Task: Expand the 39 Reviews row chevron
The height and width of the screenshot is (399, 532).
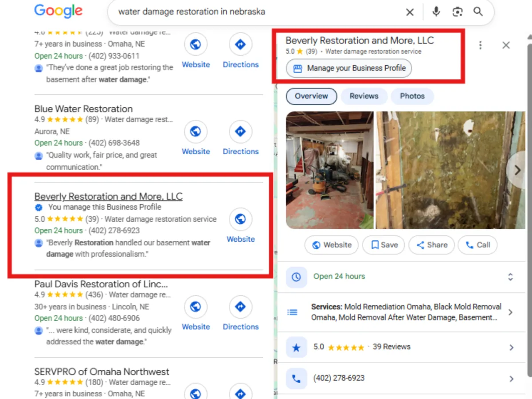Action: coord(511,348)
